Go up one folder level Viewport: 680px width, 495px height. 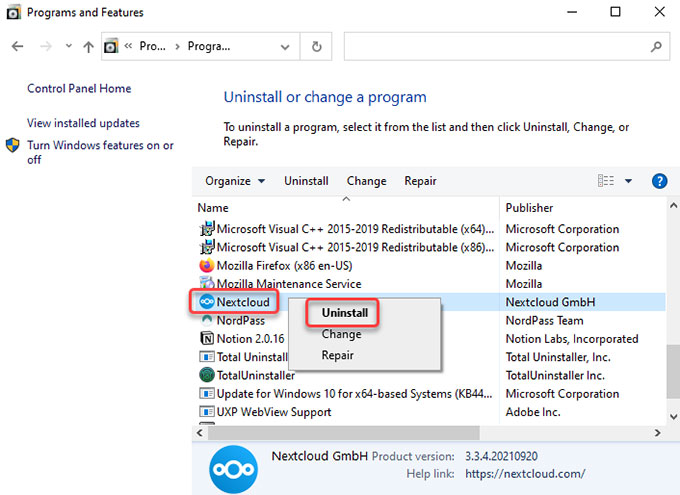[88, 46]
